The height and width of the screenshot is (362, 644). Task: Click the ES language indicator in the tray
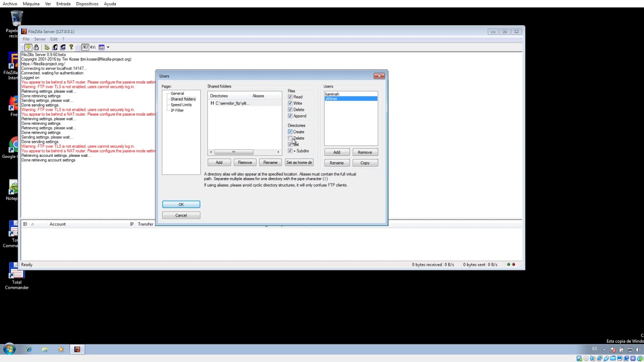(595, 349)
